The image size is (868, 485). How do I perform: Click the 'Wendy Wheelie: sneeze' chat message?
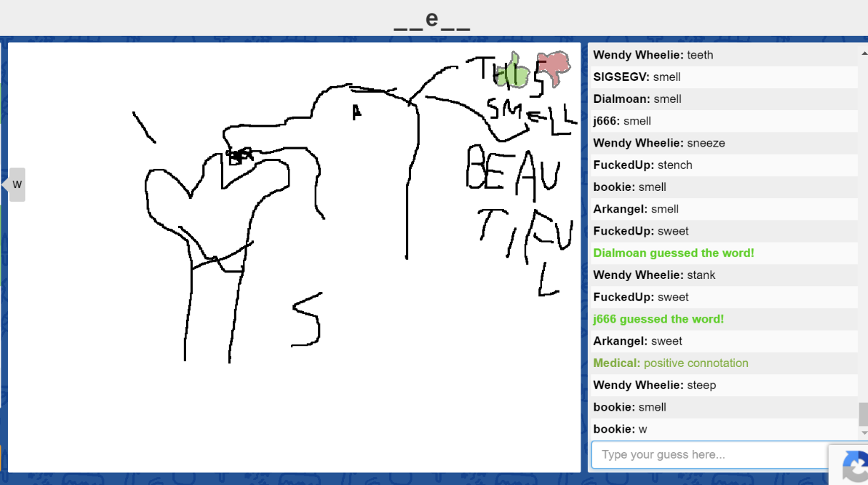659,143
